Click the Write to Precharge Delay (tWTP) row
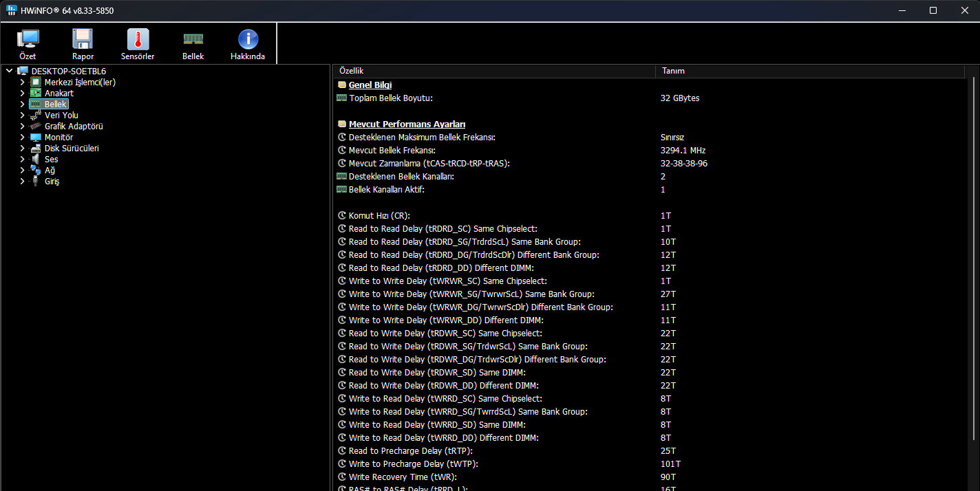Viewport: 980px width, 491px height. pos(650,464)
